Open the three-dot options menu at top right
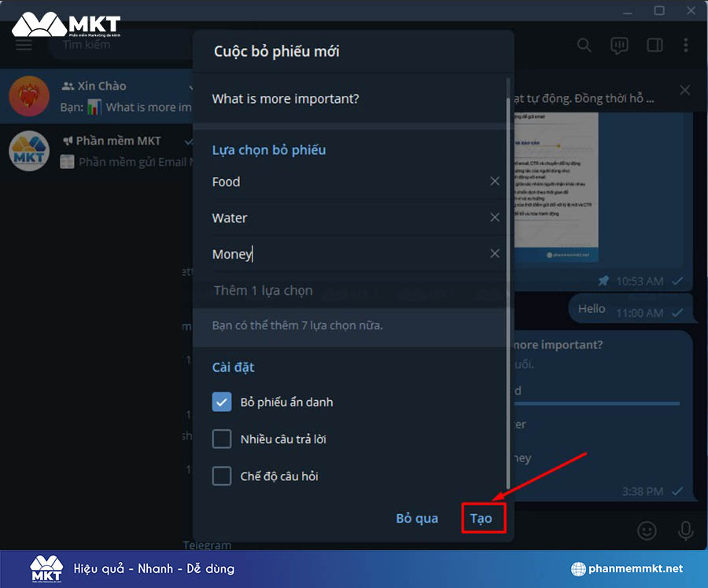 (x=686, y=46)
